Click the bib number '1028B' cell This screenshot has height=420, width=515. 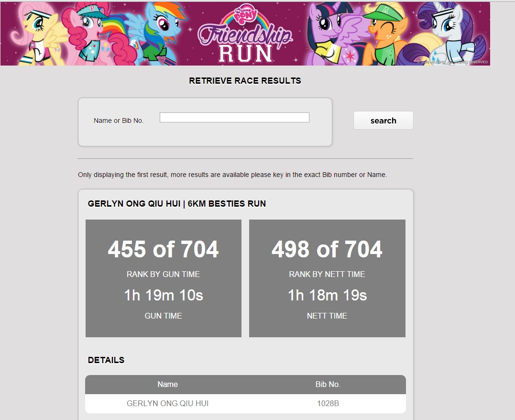pyautogui.click(x=328, y=403)
